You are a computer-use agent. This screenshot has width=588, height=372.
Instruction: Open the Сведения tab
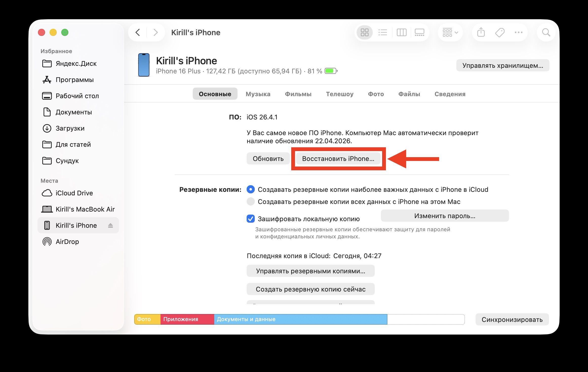pyautogui.click(x=450, y=94)
